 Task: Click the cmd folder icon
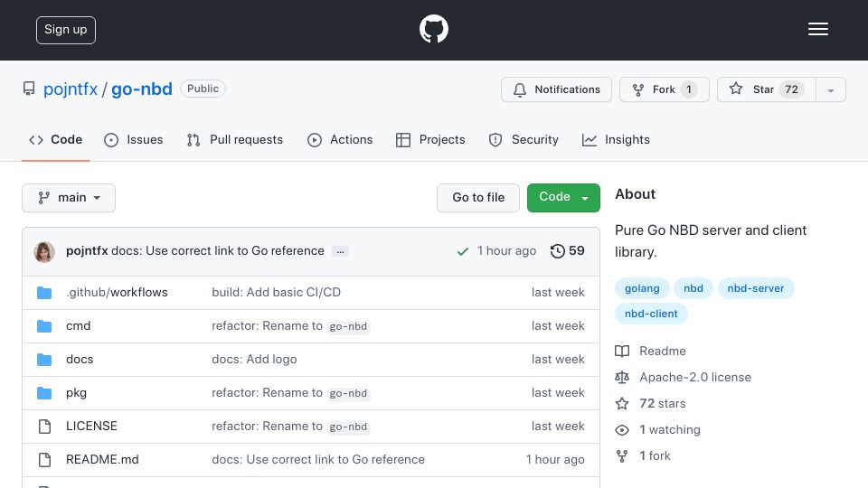click(x=44, y=326)
